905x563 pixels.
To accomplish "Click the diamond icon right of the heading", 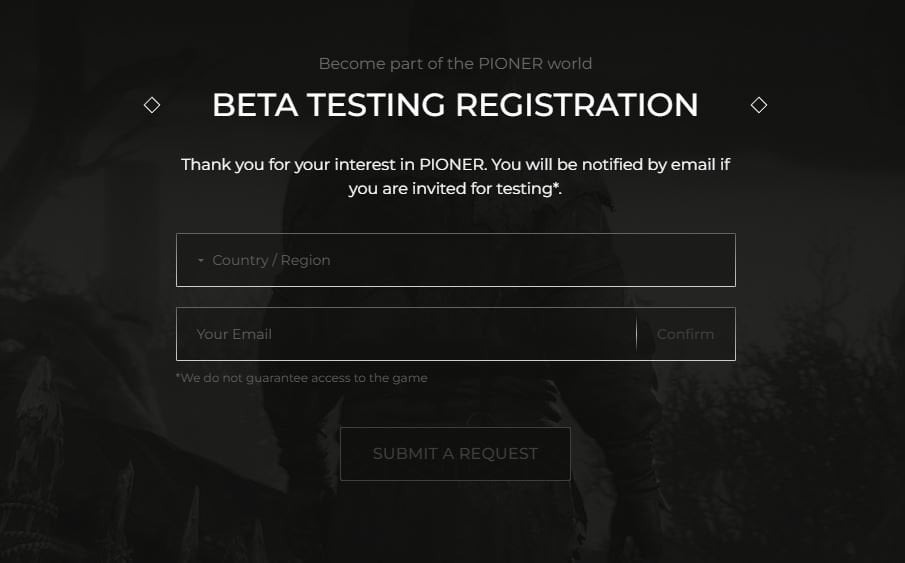I will [x=759, y=105].
